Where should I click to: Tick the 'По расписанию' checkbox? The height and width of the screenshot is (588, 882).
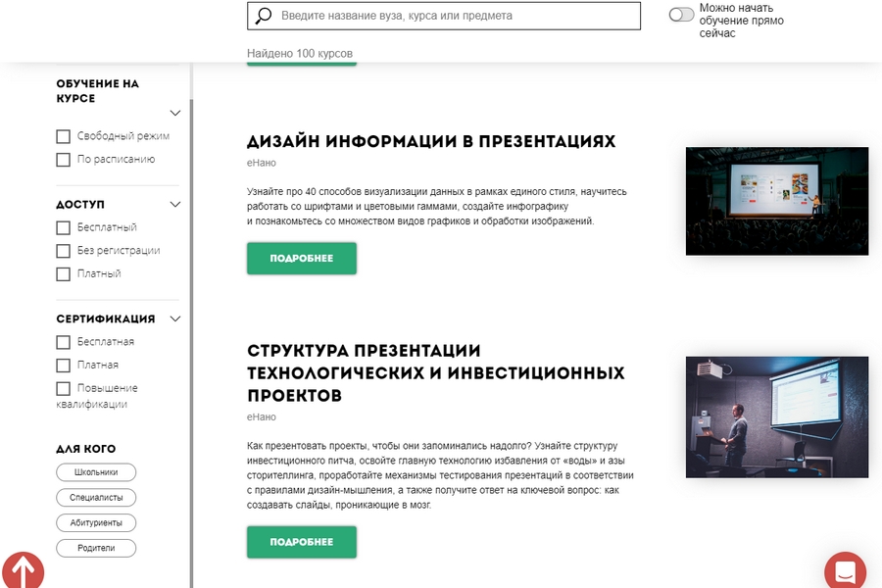tap(63, 159)
